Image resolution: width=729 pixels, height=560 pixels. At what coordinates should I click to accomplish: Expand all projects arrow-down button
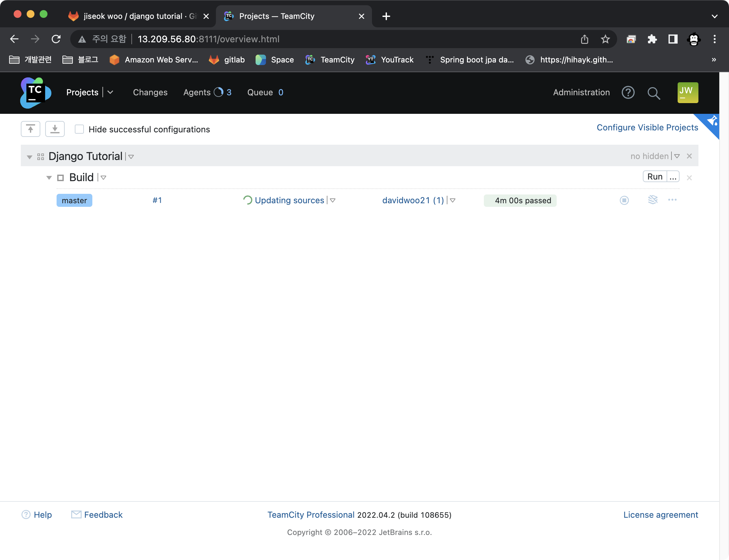[55, 129]
